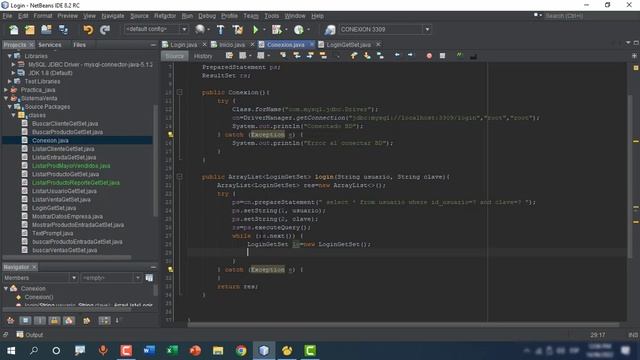Image resolution: width=640 pixels, height=360 pixels.
Task: Click the Clean and Build icon
Action: pyautogui.click(x=238, y=29)
